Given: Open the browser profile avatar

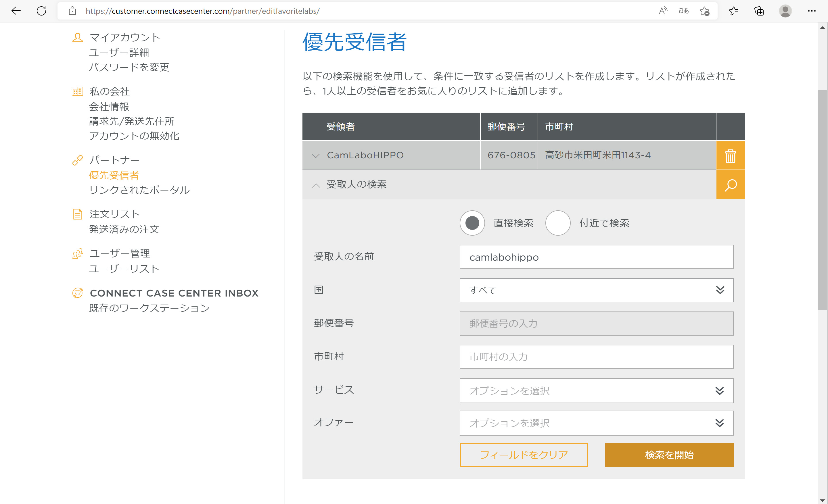Looking at the screenshot, I should [785, 11].
